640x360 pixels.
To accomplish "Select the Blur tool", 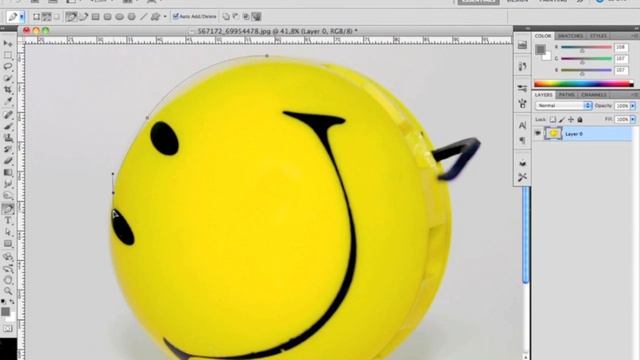I will [8, 184].
